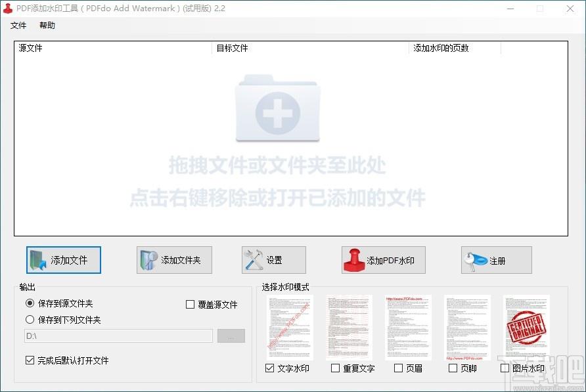Enable the Repeat Text (重复文字) checkbox
The width and height of the screenshot is (586, 392).
(336, 368)
